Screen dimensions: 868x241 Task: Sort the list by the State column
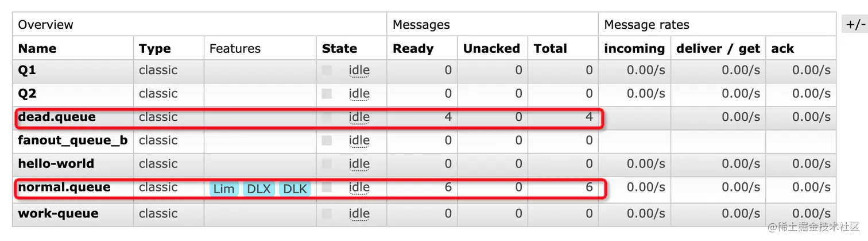[x=339, y=48]
